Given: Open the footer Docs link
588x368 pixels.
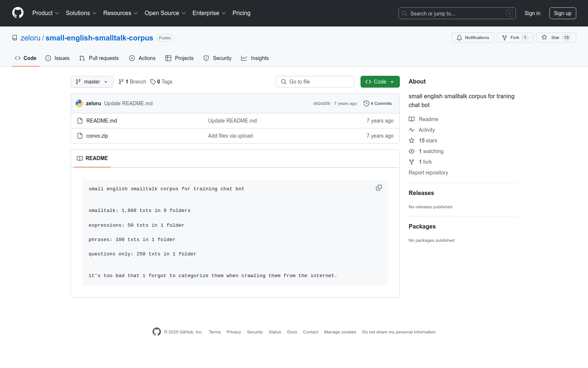Looking at the screenshot, I should 292,332.
